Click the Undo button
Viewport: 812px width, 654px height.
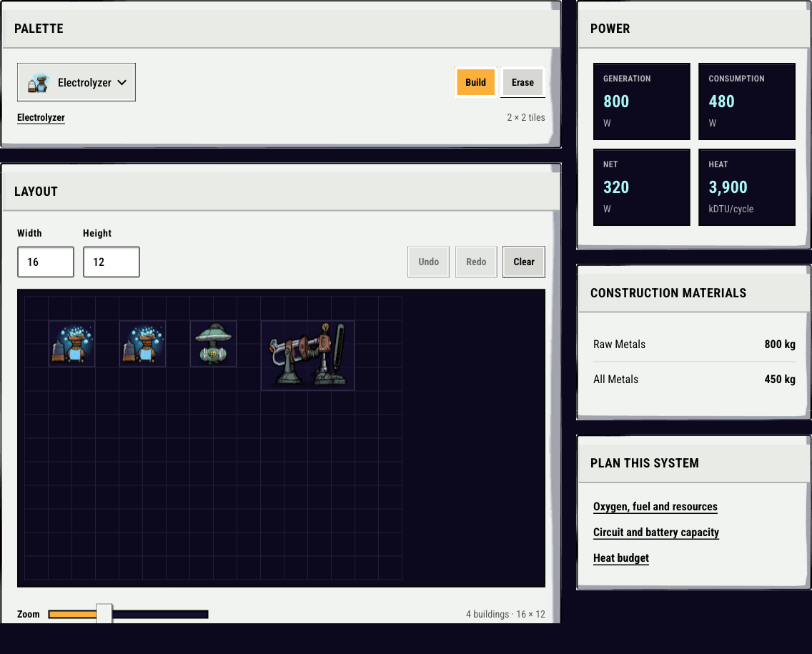428,262
